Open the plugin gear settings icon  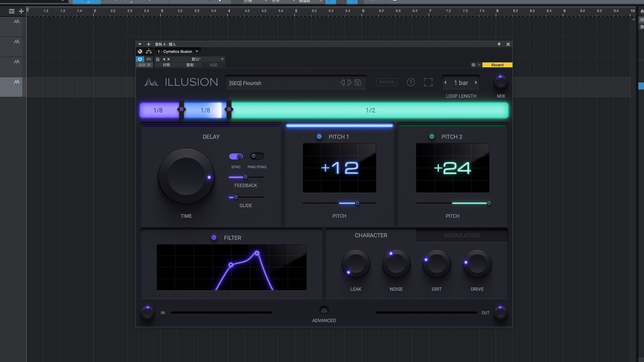tap(473, 65)
